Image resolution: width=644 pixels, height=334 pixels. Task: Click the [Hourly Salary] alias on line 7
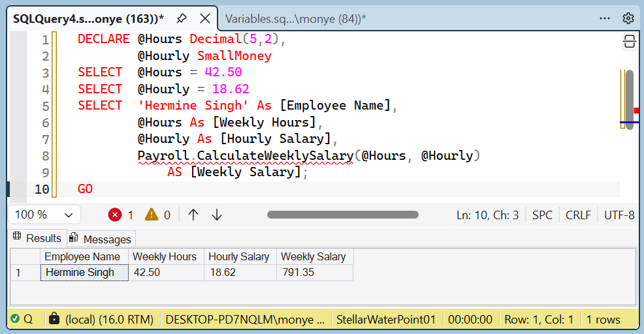(276, 139)
